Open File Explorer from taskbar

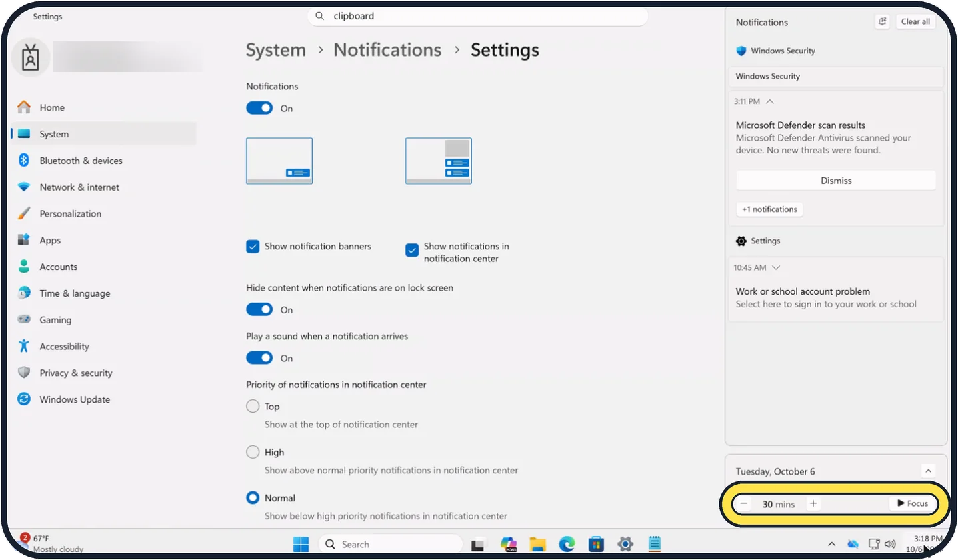point(538,545)
